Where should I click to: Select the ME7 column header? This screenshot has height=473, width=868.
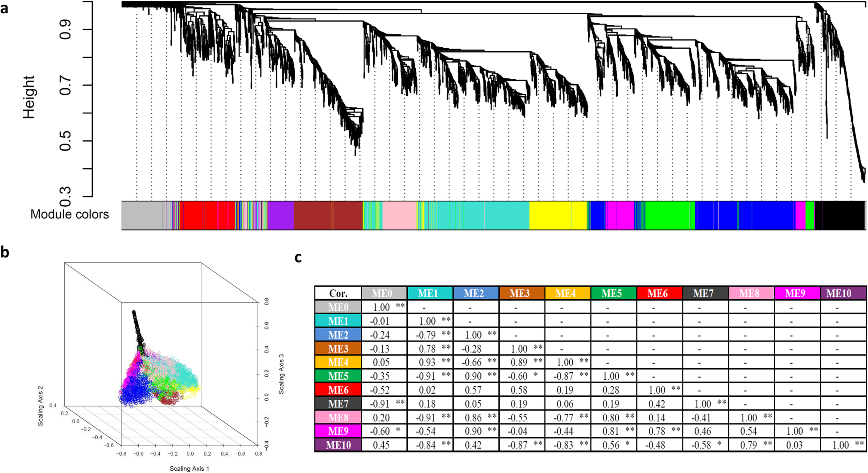[x=706, y=293]
